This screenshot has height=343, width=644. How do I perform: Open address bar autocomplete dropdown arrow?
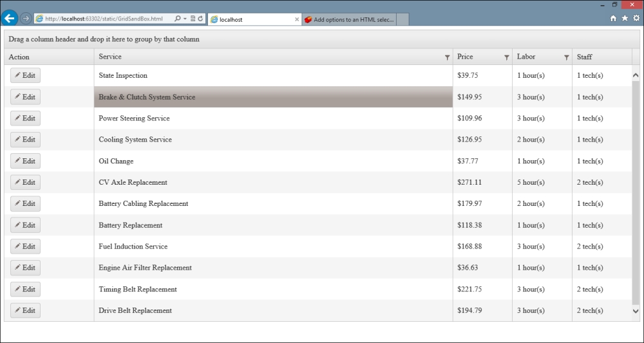coord(185,19)
